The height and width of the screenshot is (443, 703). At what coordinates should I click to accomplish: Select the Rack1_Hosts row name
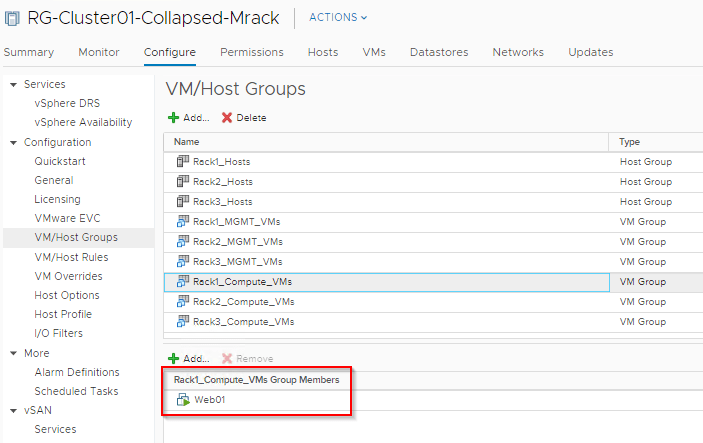click(221, 162)
